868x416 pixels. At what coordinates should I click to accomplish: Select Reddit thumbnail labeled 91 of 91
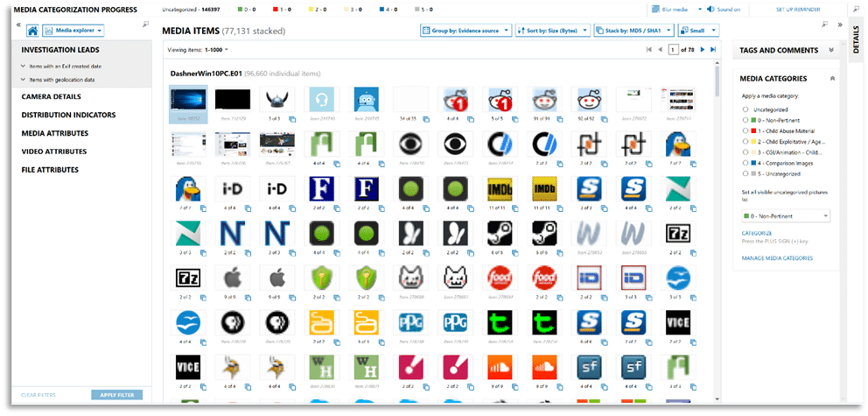click(x=543, y=100)
